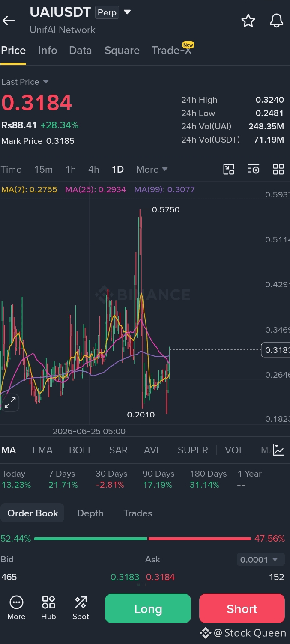Tap the 0.3183 current price tag
Screen dimensions: 290x644
point(275,350)
